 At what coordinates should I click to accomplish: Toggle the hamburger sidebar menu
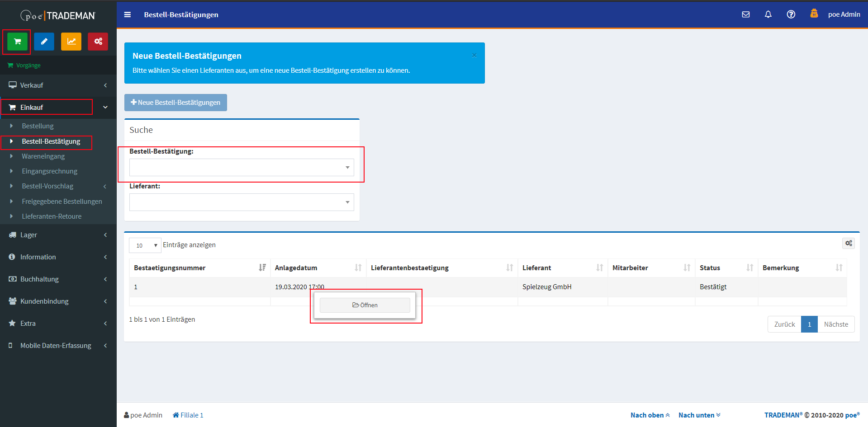(128, 14)
